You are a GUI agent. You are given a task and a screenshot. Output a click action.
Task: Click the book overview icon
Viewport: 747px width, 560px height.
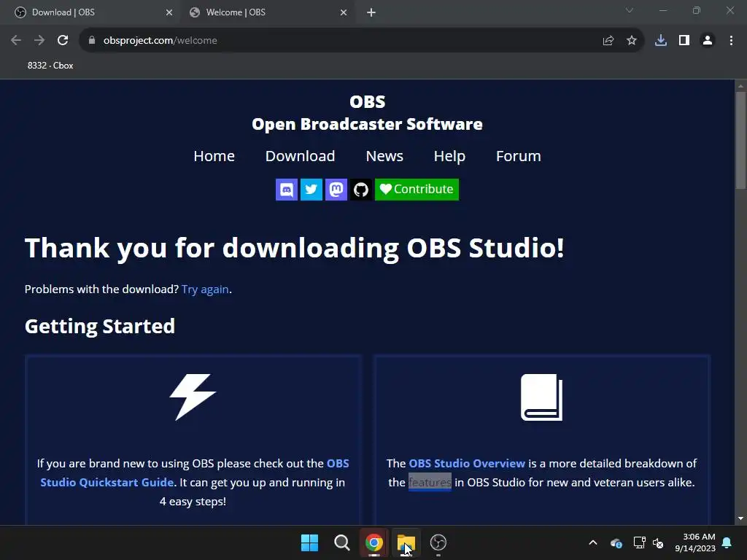542,397
